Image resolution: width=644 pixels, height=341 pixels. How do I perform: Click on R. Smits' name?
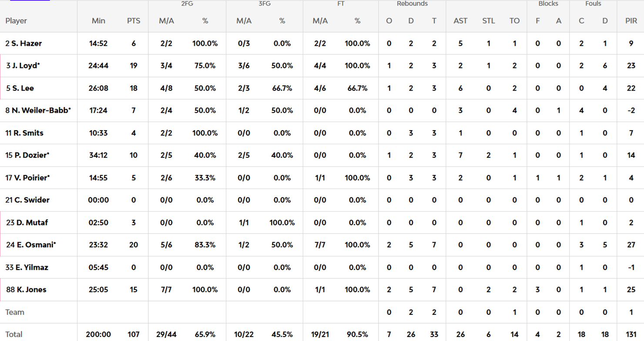point(28,133)
